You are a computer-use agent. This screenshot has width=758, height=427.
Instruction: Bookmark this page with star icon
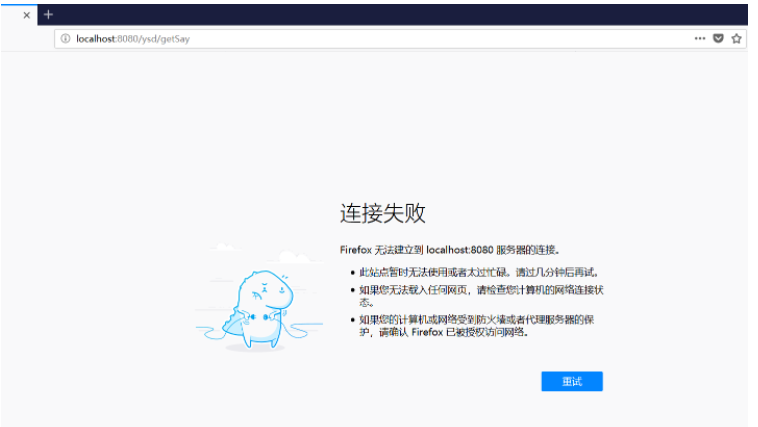click(736, 39)
